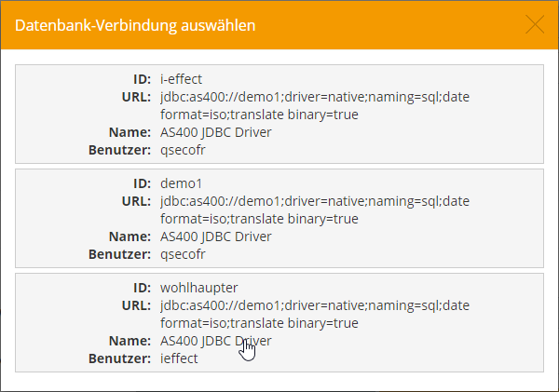Click the JDBC URL of the wohlhaupter entry
The image size is (559, 392).
[x=315, y=314]
